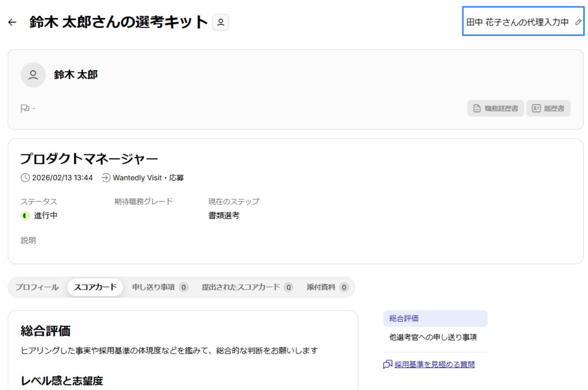Open the 職務経歴書 document
The height and width of the screenshot is (390, 588).
[496, 108]
